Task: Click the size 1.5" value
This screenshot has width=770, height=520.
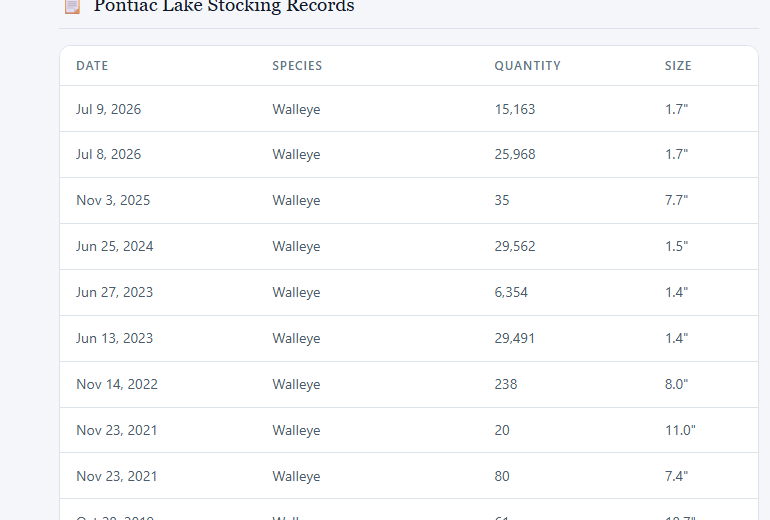Action: [x=677, y=246]
